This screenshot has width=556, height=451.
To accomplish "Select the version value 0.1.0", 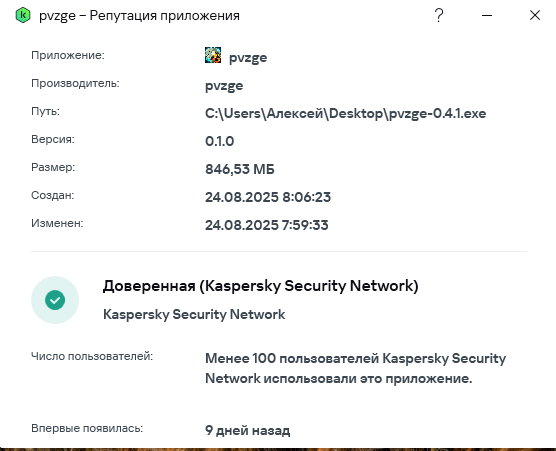I will tap(219, 141).
